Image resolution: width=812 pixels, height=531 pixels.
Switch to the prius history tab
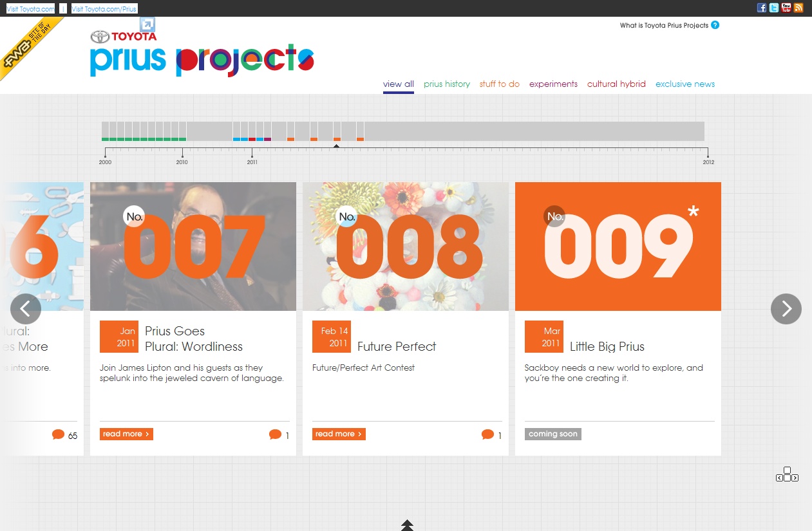(447, 84)
